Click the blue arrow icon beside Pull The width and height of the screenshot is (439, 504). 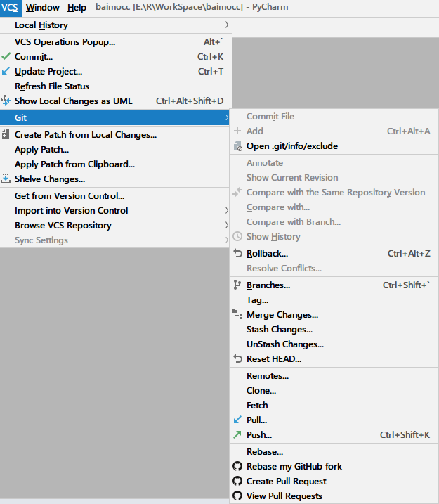coord(237,420)
